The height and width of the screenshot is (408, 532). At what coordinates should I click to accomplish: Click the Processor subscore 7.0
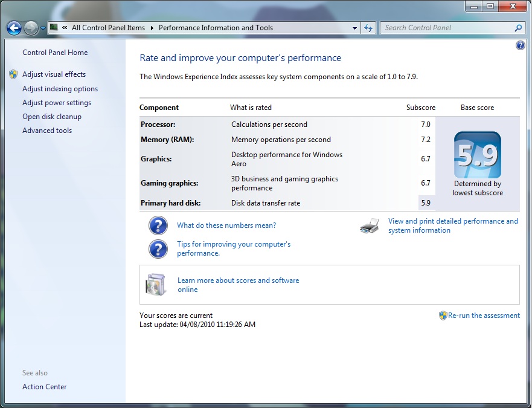(x=426, y=125)
